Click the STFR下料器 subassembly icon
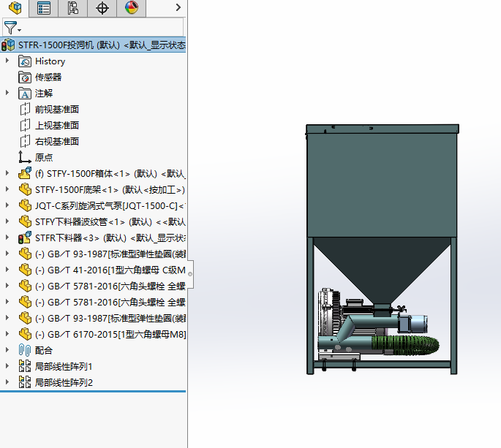This screenshot has height=448, width=501. [25, 238]
